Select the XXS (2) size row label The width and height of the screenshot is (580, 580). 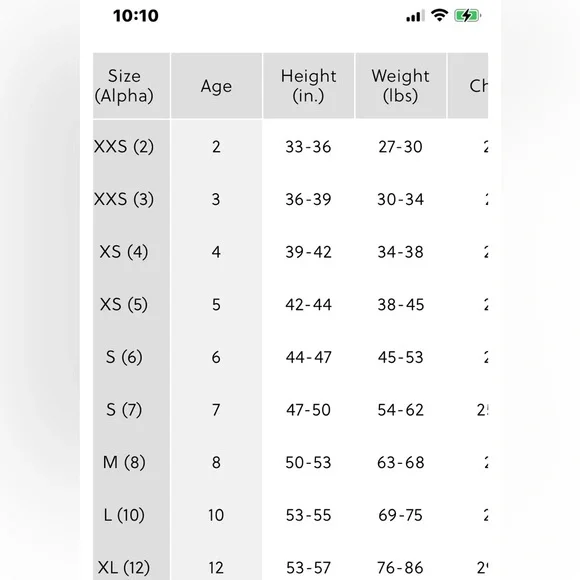coord(124,146)
